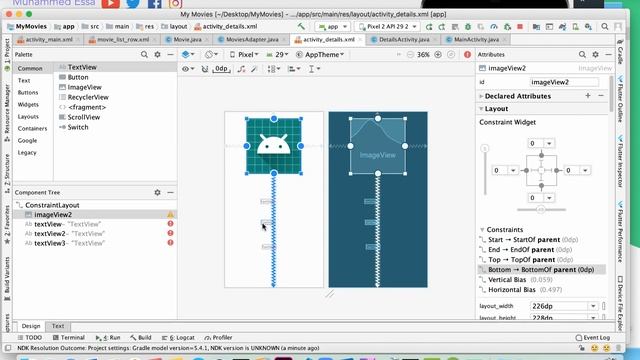The height and width of the screenshot is (360, 640).
Task: Switch to the Text editor tab
Action: (x=58, y=326)
